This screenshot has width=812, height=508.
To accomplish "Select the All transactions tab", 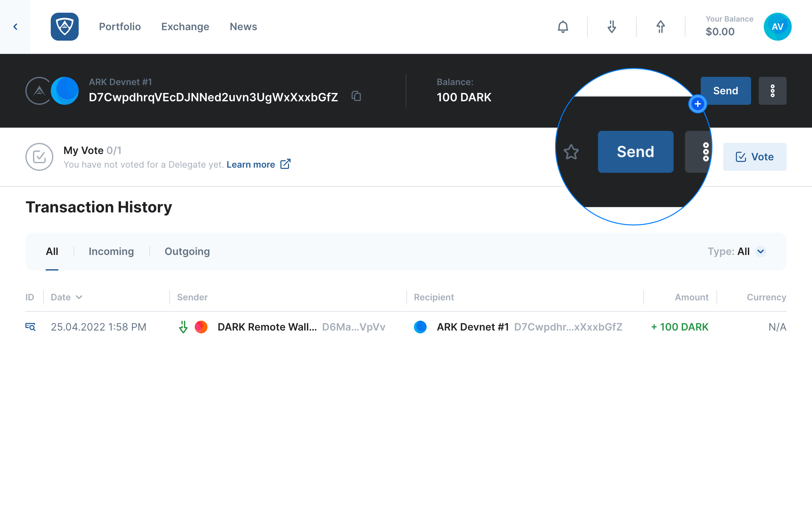I will (52, 251).
